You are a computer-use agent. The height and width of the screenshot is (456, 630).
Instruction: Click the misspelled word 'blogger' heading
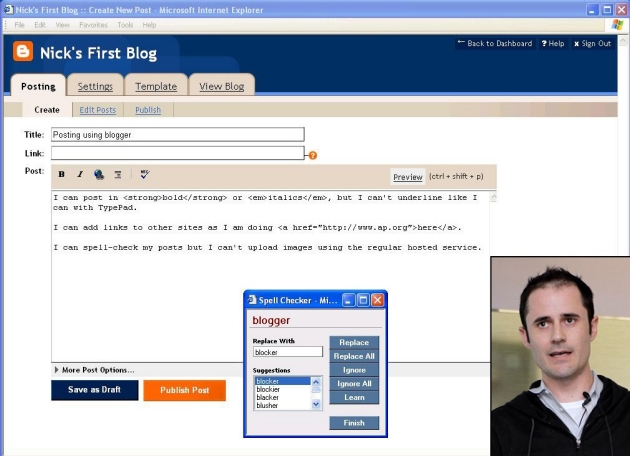[271, 321]
